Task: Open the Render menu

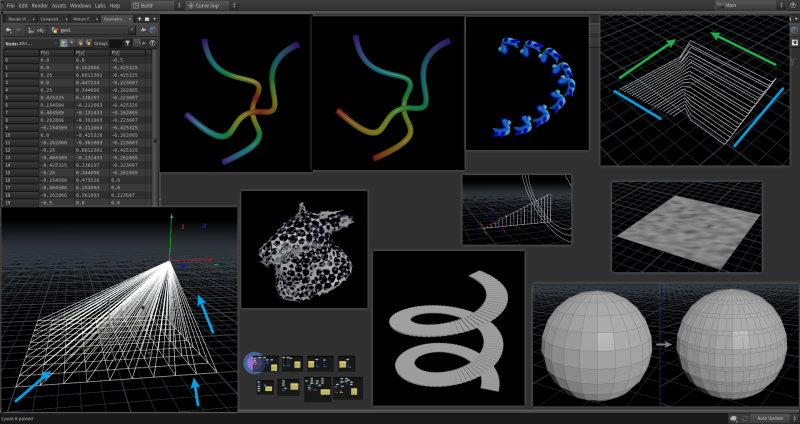Action: (39, 6)
